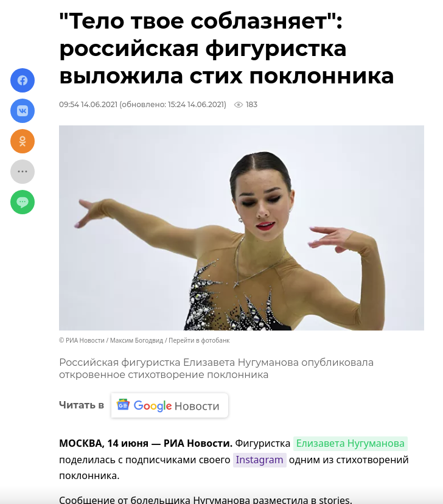443x504 pixels.
Task: Click the Перейти в фотобанк link
Action: click(x=199, y=340)
